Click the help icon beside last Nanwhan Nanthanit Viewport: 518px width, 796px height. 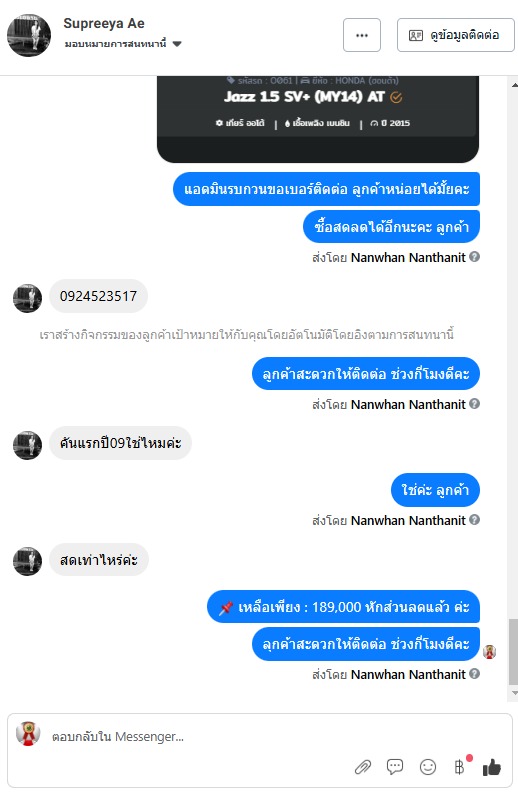coord(474,674)
